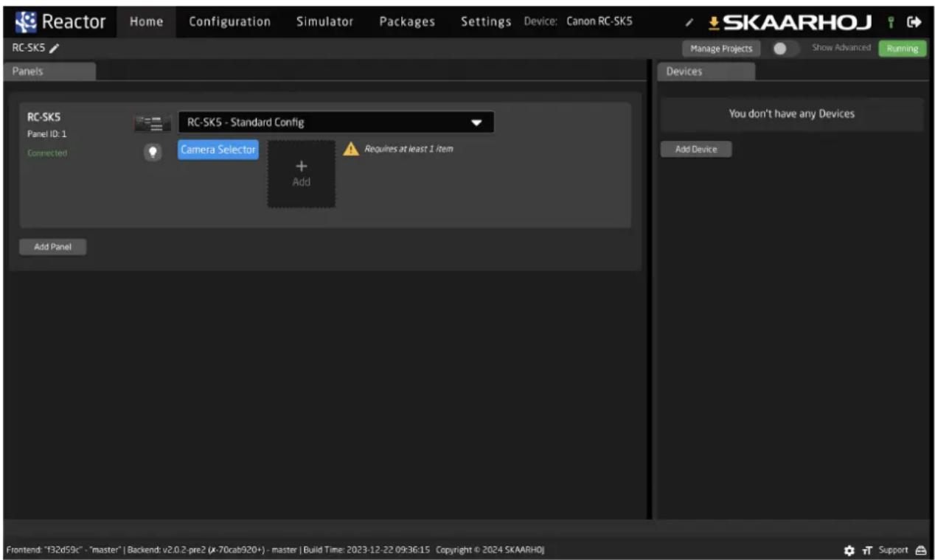The image size is (935, 560).
Task: Click the Reactor logo icon
Action: pos(27,21)
